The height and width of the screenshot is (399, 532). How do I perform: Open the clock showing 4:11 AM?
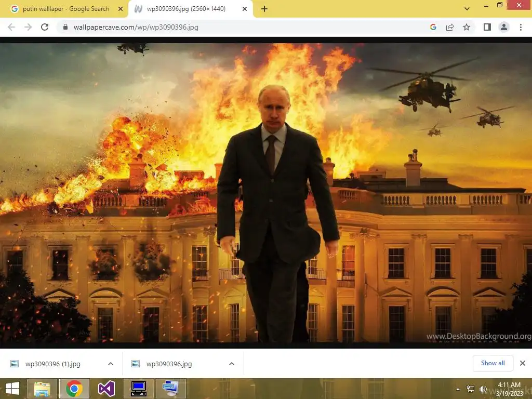[x=509, y=389]
